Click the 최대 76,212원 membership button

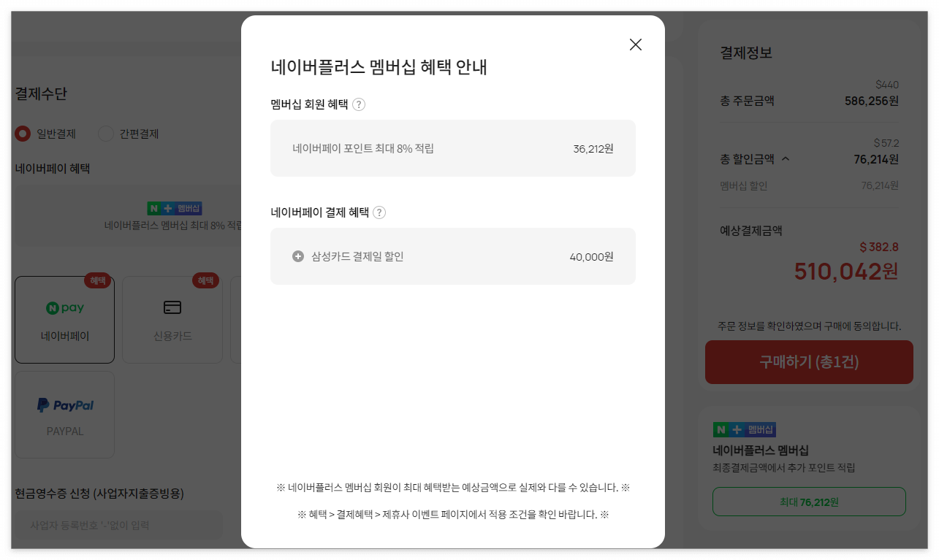809,502
